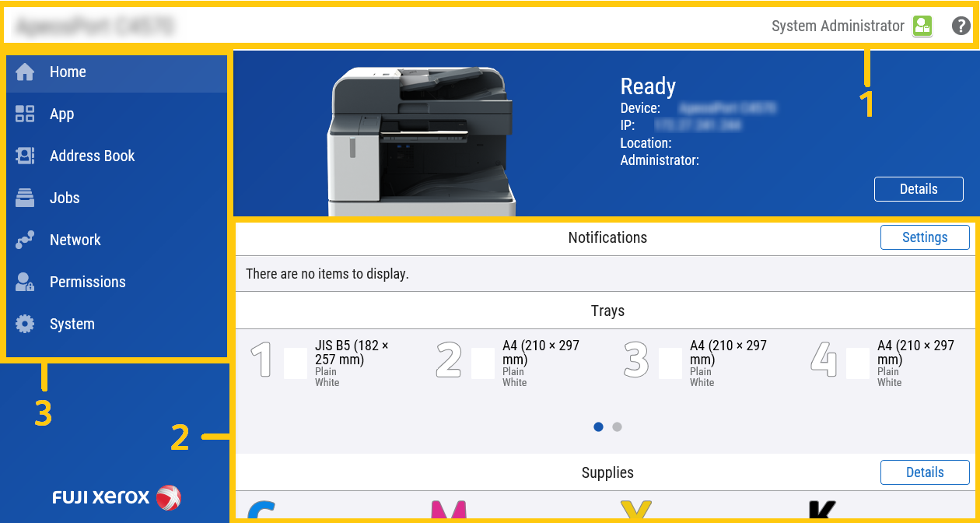Open the Permissions menu item

(x=87, y=283)
